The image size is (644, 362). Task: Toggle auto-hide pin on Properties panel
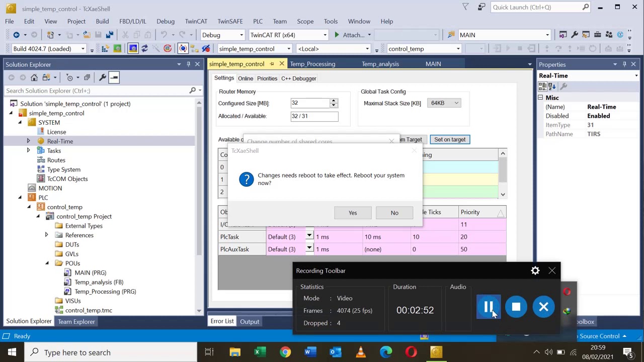(624, 64)
